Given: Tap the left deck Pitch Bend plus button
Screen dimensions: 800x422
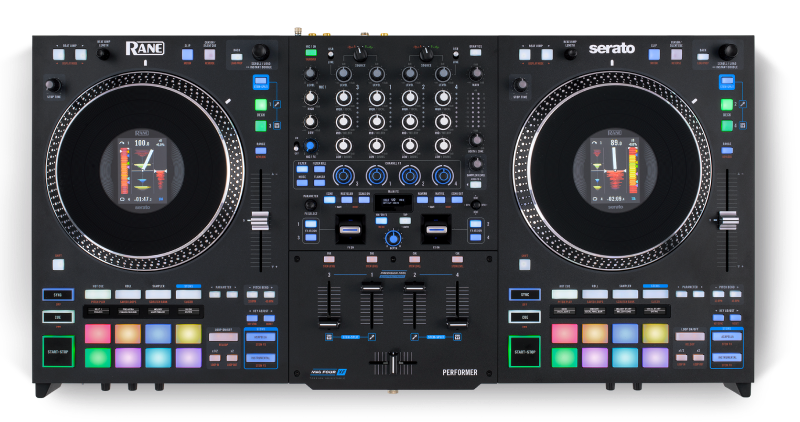Looking at the screenshot, I should (269, 294).
